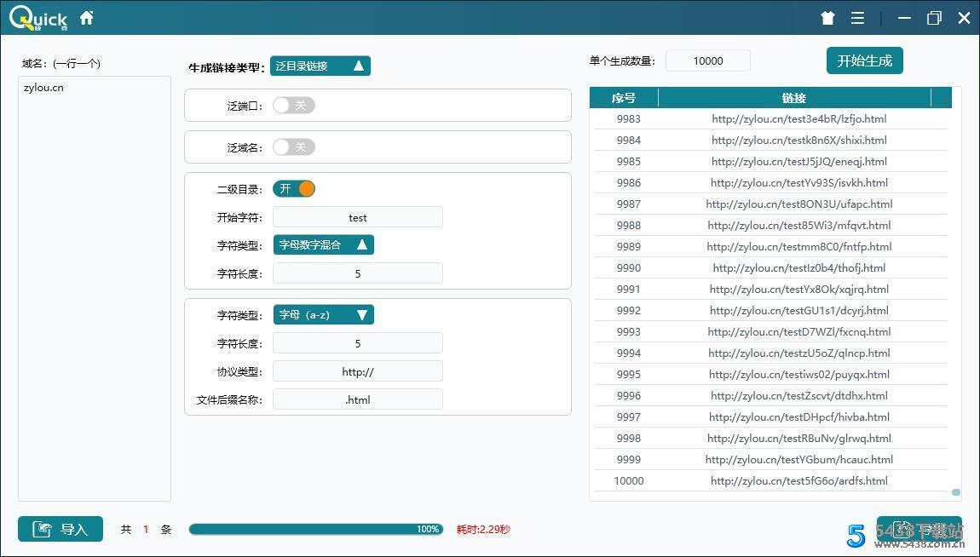This screenshot has width=980, height=557.
Task: Click the 链接 column header
Action: [794, 97]
